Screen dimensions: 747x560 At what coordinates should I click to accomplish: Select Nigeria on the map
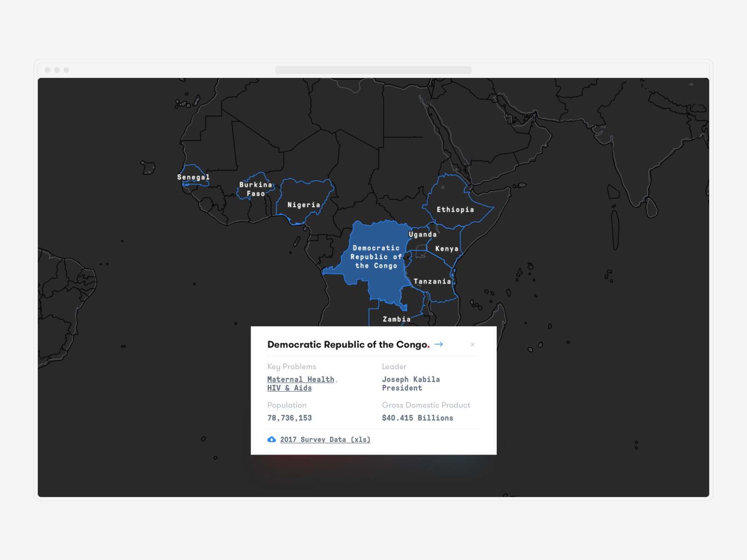click(x=304, y=205)
